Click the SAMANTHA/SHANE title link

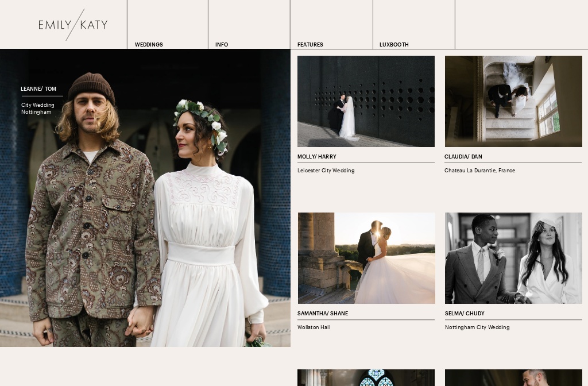point(323,314)
